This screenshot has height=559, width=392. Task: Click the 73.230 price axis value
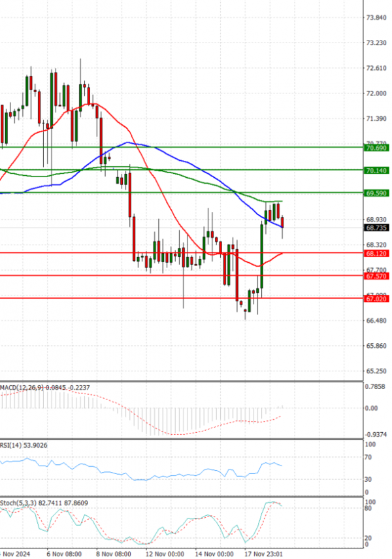click(x=376, y=42)
